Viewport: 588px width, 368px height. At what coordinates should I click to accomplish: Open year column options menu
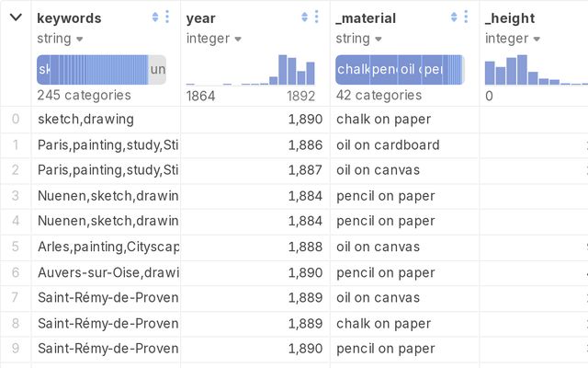coord(316,17)
